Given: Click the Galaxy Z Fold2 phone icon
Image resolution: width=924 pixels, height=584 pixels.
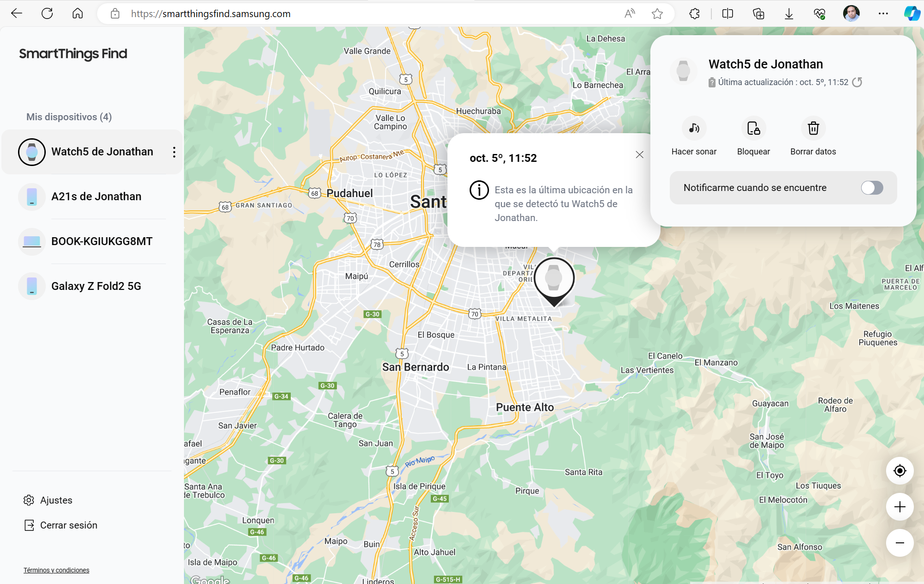Looking at the screenshot, I should (x=32, y=286).
